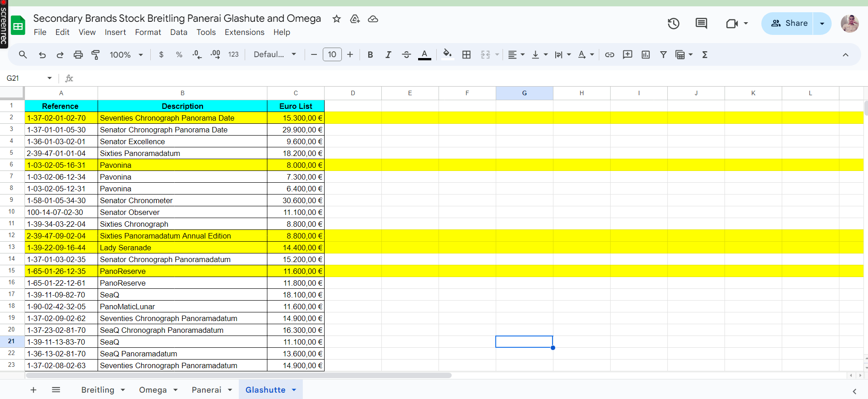The width and height of the screenshot is (868, 399).
Task: Click the Share button
Action: pos(789,23)
